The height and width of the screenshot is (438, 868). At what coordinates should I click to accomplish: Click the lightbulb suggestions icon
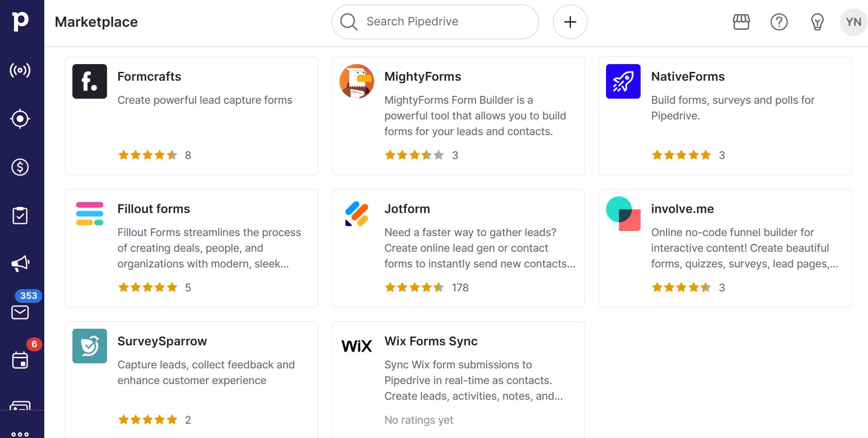(x=818, y=22)
